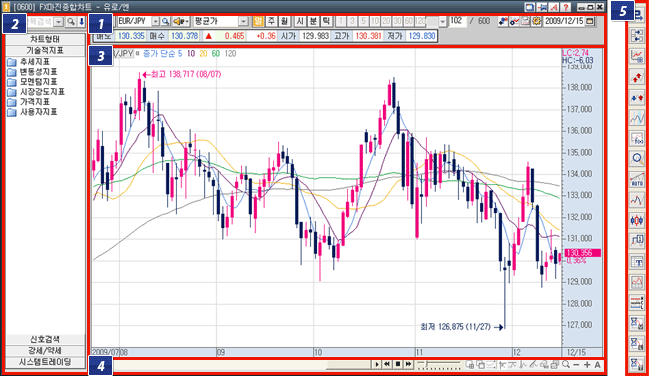Click the AUTO trendline icon in right toolbar

tap(637, 180)
